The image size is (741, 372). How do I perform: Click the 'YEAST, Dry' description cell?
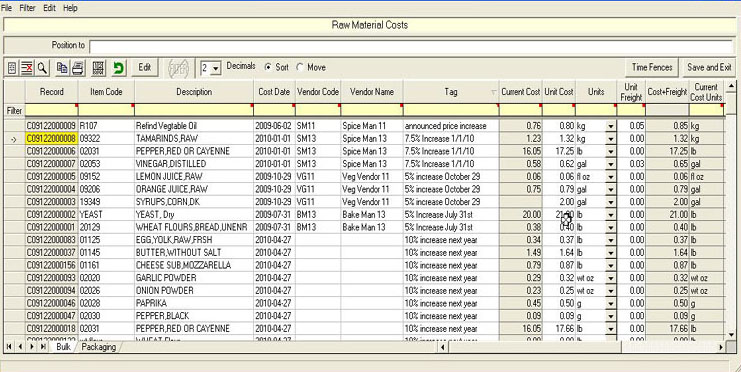point(194,215)
